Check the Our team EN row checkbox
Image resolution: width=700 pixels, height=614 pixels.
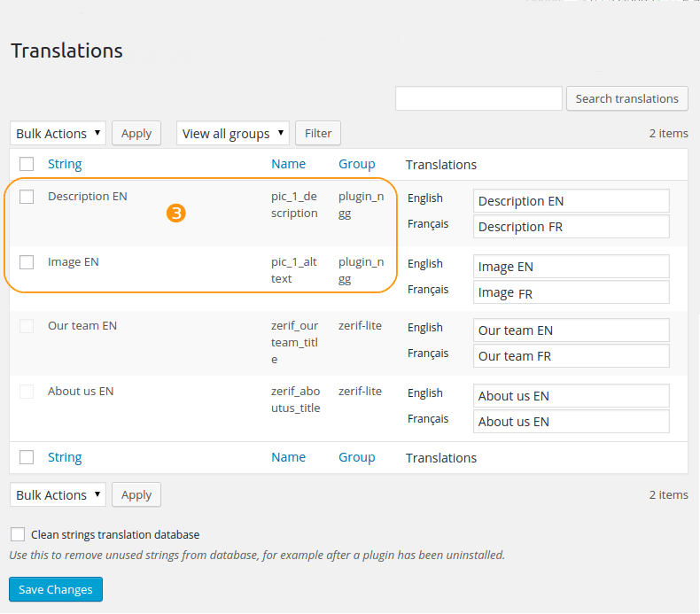coord(27,326)
